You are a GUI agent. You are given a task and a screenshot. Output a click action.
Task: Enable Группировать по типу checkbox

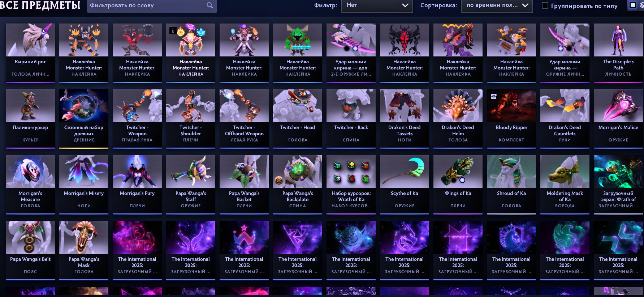(545, 5)
